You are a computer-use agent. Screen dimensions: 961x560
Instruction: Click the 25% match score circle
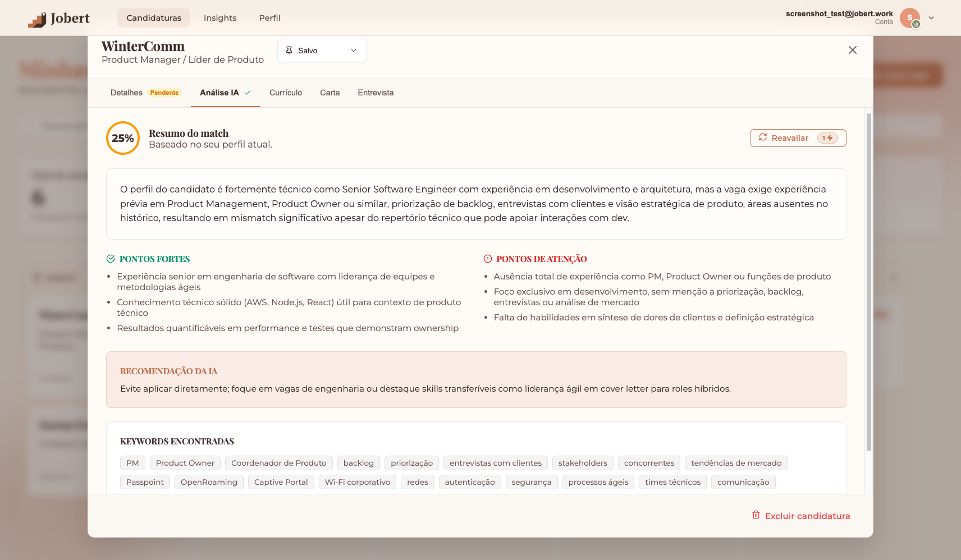coord(123,138)
